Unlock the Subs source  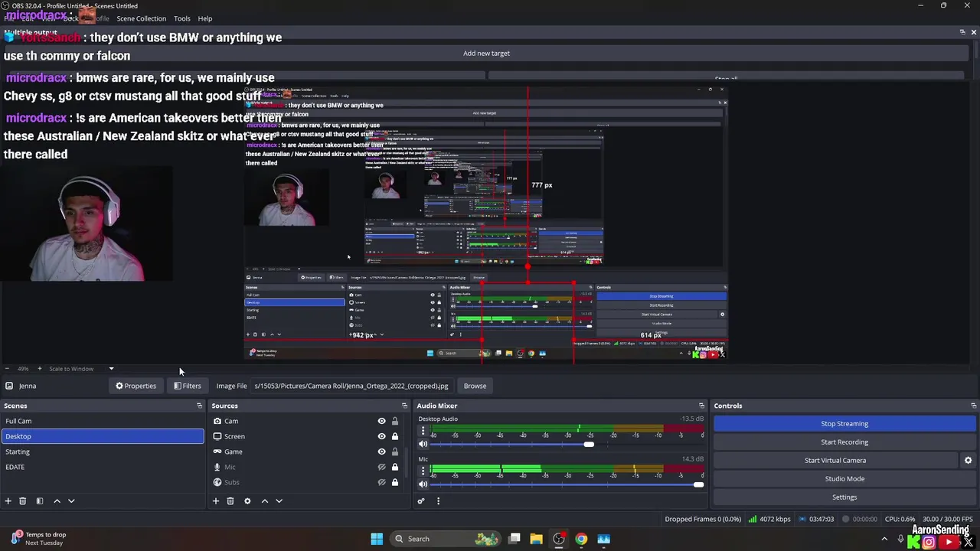coord(395,482)
